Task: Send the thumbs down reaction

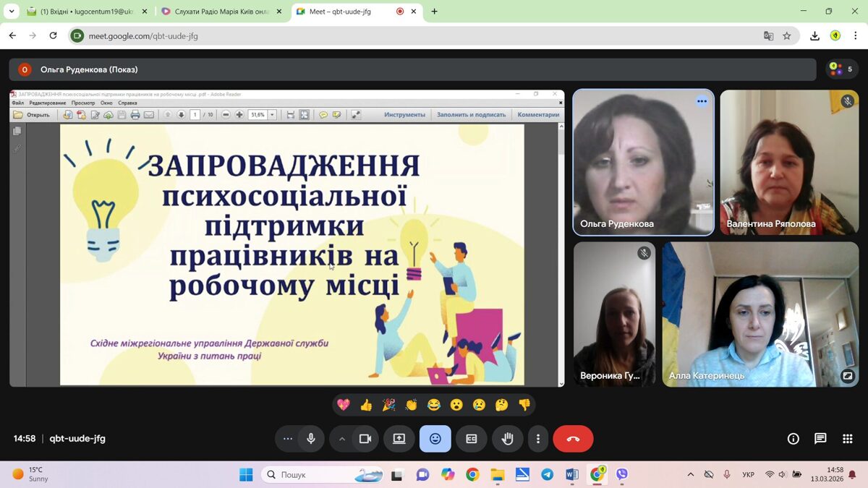Action: coord(524,405)
